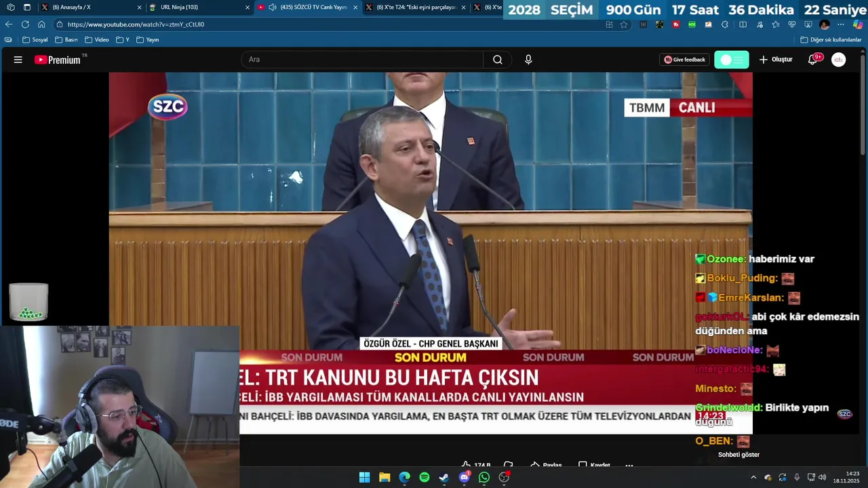Screen dimensions: 868x488
Task: Switch to Anasayfa / X tab
Action: click(91, 7)
